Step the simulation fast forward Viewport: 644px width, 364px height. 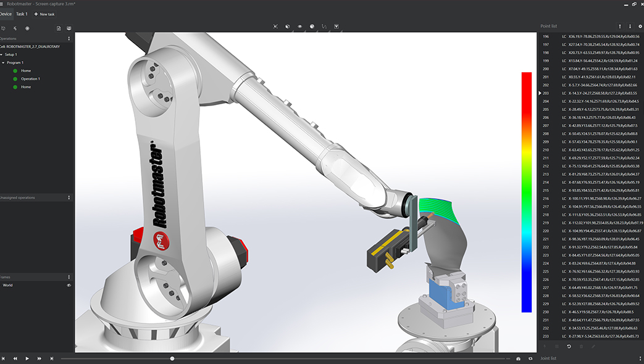coord(40,358)
